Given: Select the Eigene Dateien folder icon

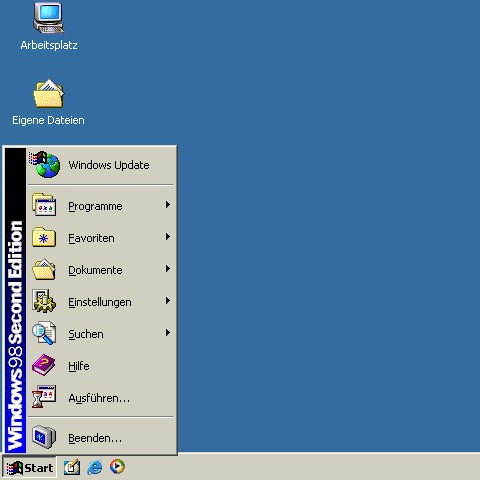Looking at the screenshot, I should click(x=49, y=93).
